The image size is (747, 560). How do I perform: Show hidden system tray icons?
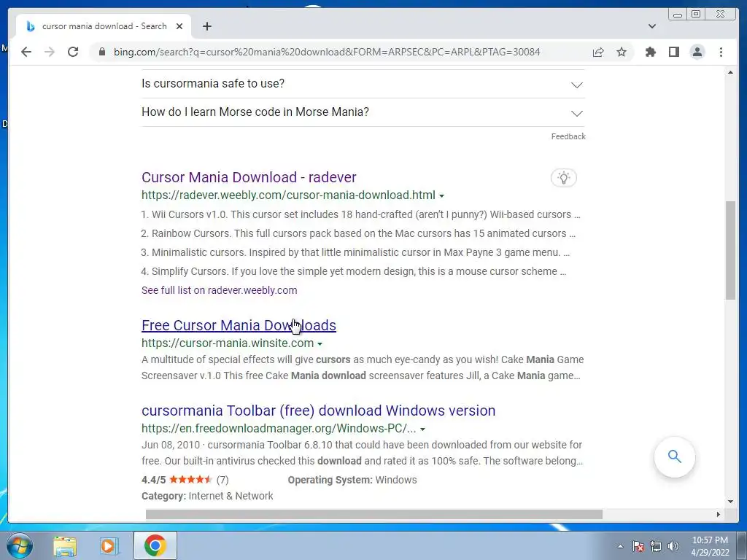620,546
